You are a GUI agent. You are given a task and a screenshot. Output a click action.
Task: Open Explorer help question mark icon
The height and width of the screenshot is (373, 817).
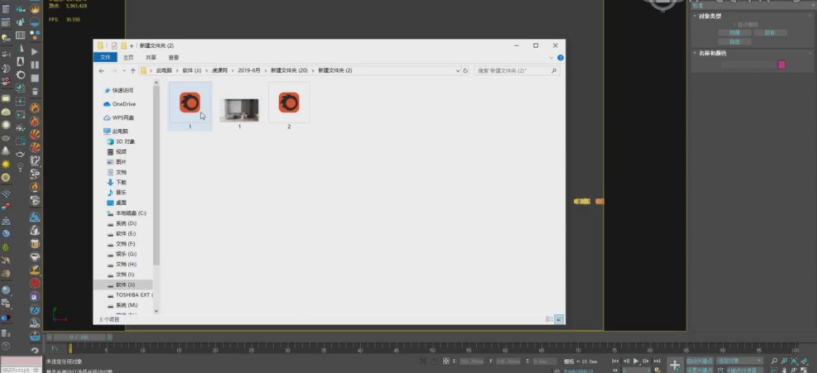pyautogui.click(x=560, y=57)
